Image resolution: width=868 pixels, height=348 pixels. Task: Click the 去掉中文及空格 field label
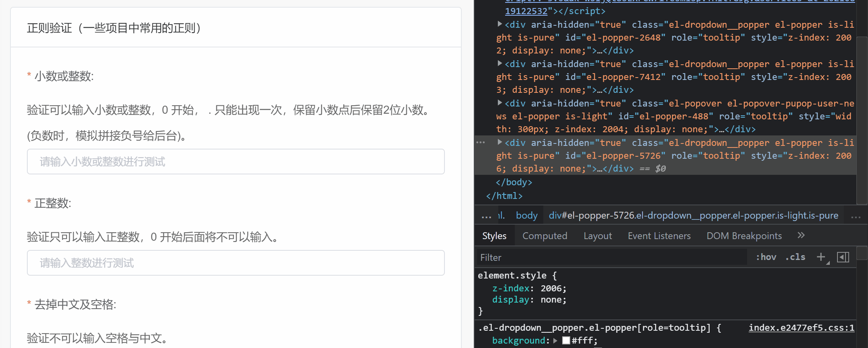click(75, 305)
